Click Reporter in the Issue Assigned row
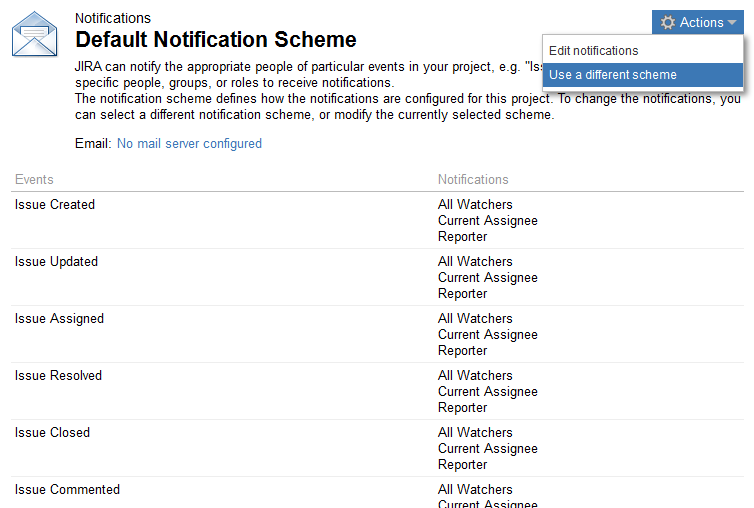 click(x=462, y=351)
